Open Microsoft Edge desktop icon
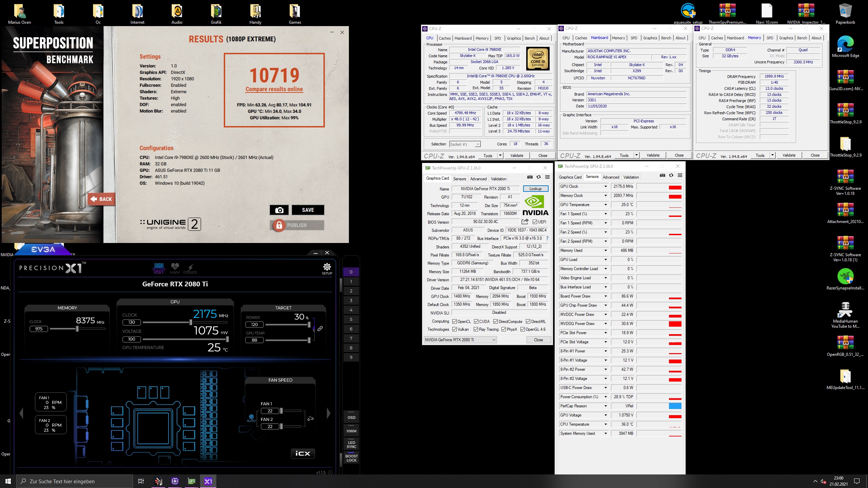The image size is (868, 488). click(845, 47)
